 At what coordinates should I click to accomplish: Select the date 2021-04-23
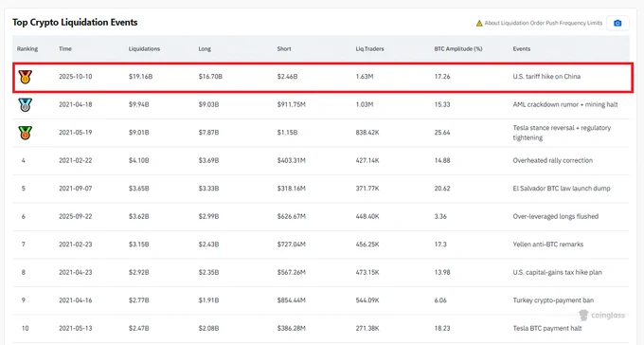[75, 272]
